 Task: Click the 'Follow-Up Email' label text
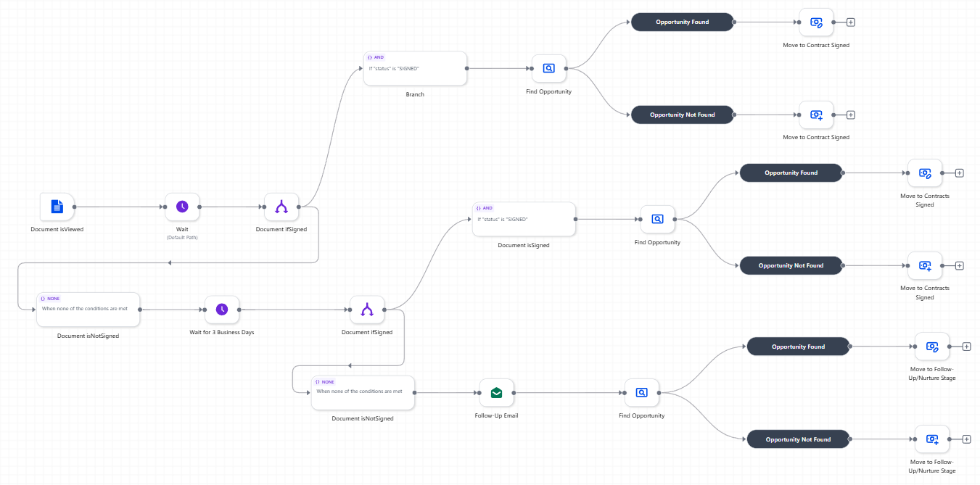[497, 416]
